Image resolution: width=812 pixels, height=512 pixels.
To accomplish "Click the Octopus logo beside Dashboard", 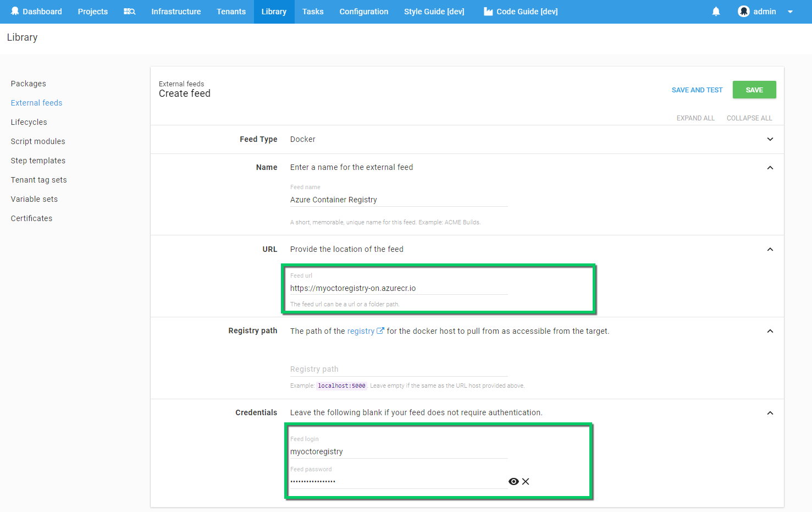I will [x=15, y=11].
